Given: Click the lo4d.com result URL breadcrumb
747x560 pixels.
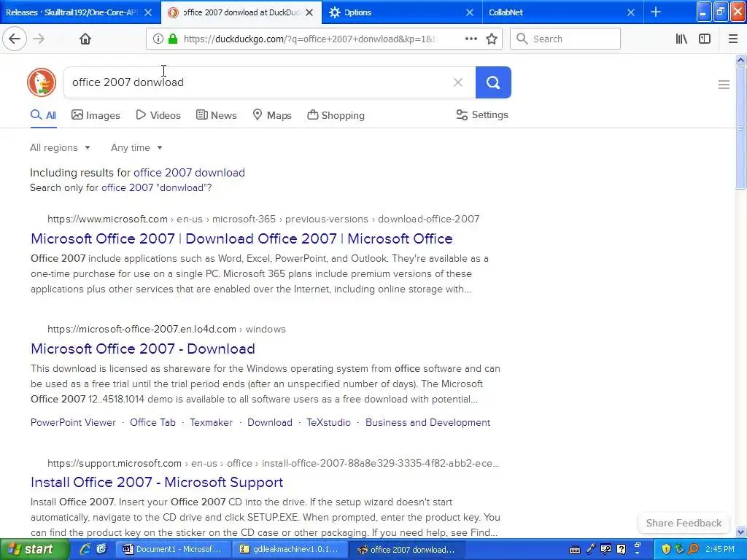Looking at the screenshot, I should click(x=166, y=329).
